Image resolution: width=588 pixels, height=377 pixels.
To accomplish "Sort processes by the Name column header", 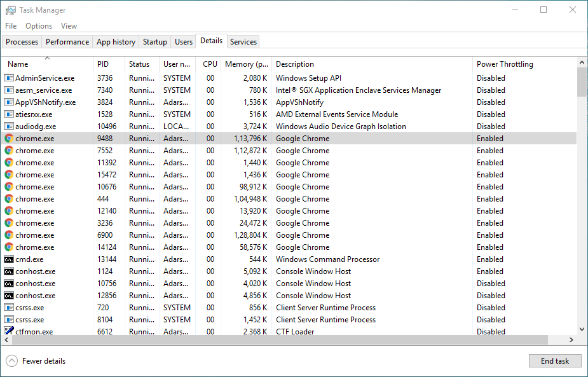I will pos(18,64).
